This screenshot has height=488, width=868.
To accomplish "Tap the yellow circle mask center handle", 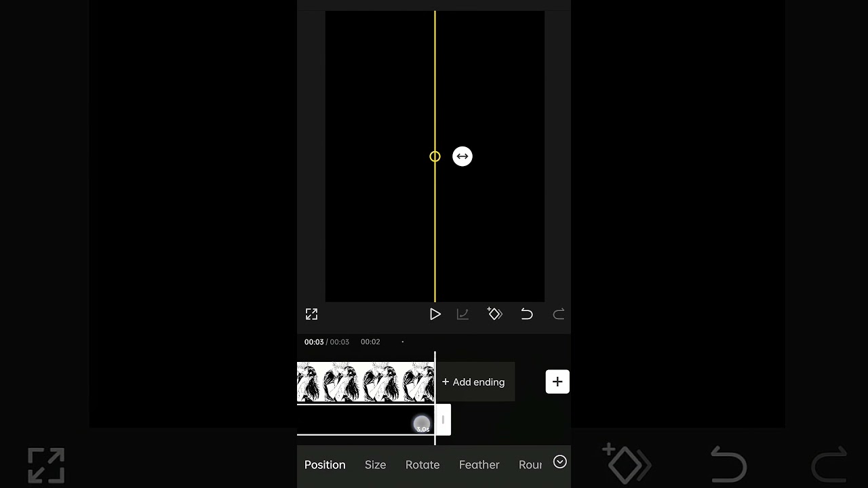I will tap(435, 157).
